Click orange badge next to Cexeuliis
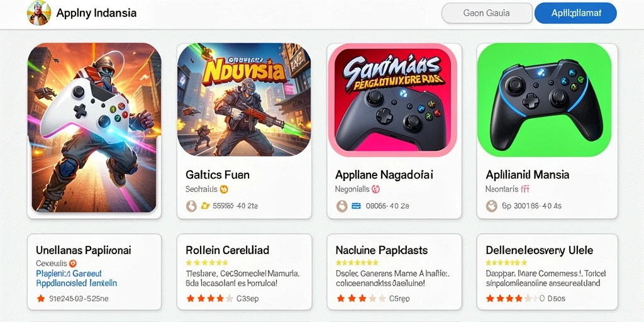This screenshot has height=322, width=644. 73,264
